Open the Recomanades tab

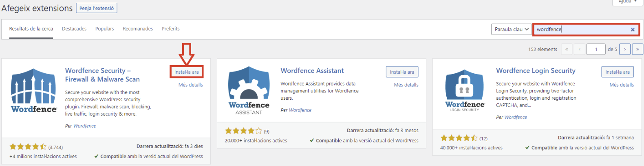[138, 29]
